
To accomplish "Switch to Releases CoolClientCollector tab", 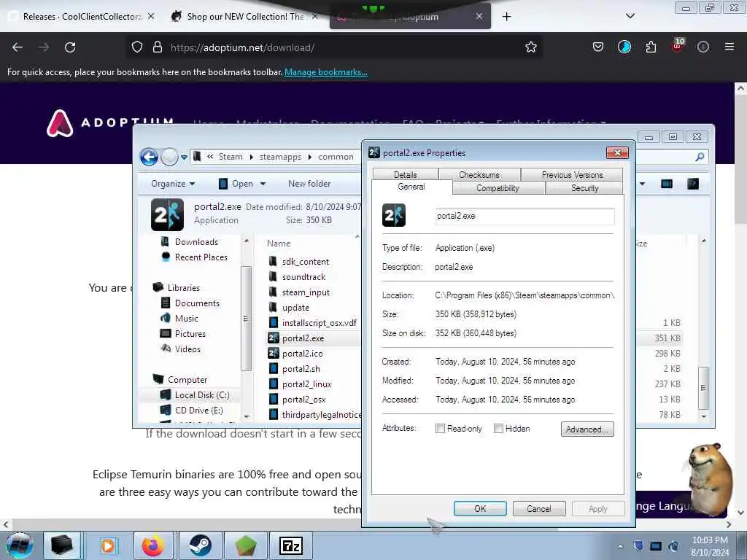I will (82, 17).
